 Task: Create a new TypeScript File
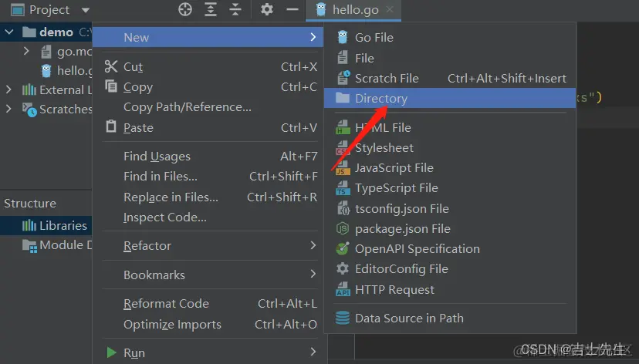point(450,188)
